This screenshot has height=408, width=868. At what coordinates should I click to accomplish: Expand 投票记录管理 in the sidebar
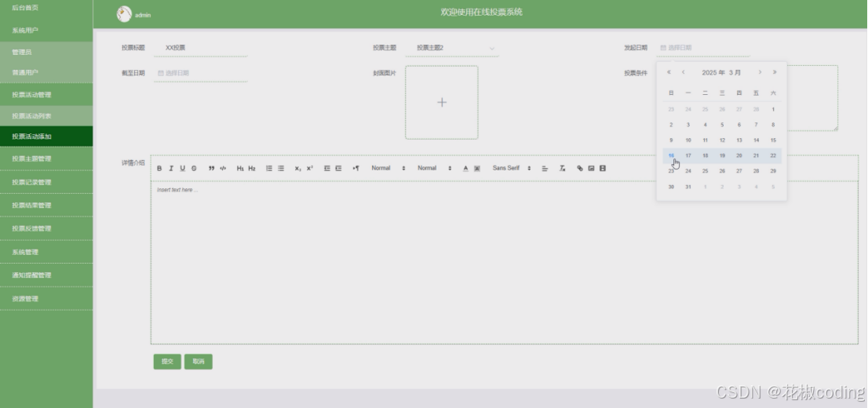coord(46,182)
